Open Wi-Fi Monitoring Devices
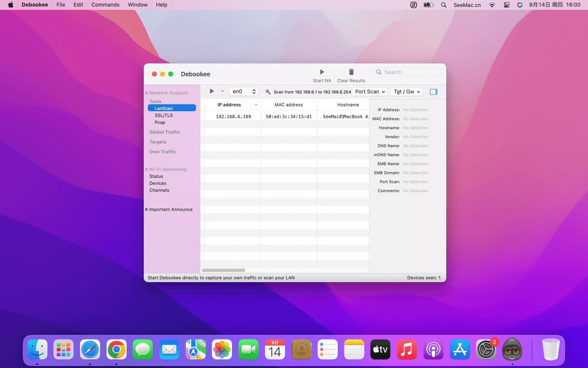The height and width of the screenshot is (368, 588). [x=158, y=183]
